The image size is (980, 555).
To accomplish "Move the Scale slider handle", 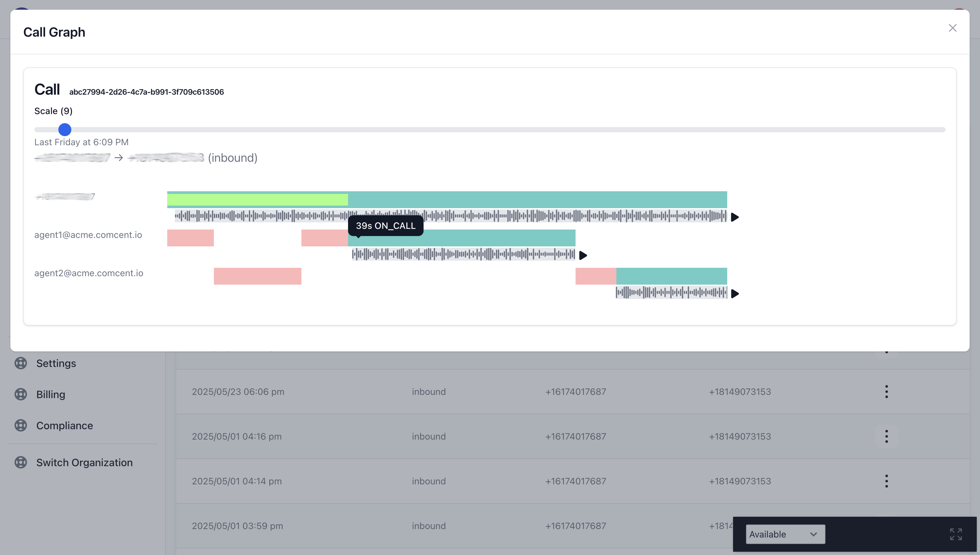I will tap(65, 130).
